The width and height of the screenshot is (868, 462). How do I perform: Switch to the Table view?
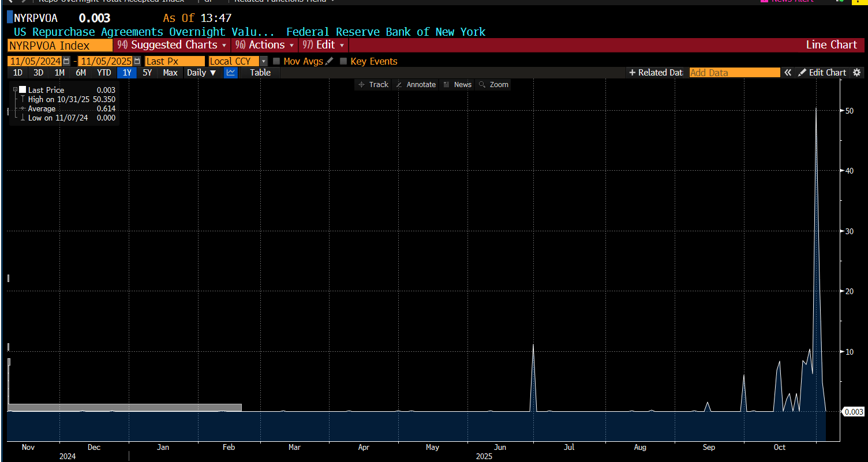[260, 73]
